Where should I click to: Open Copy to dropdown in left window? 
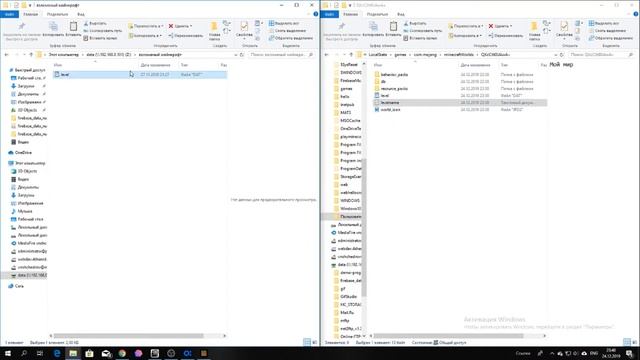pos(144,36)
